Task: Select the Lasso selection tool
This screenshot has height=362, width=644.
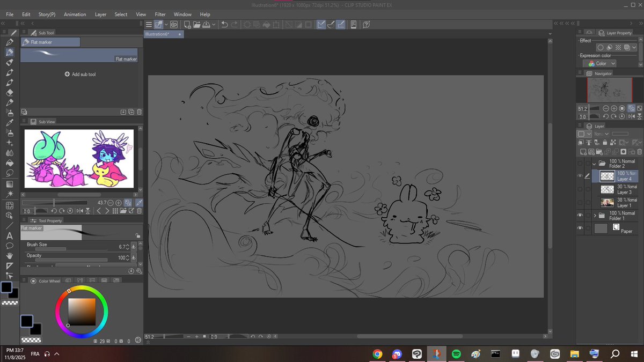Action: [10, 173]
